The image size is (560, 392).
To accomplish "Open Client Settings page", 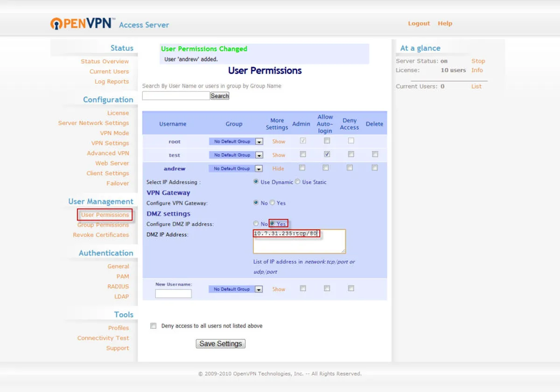I will pyautogui.click(x=107, y=173).
